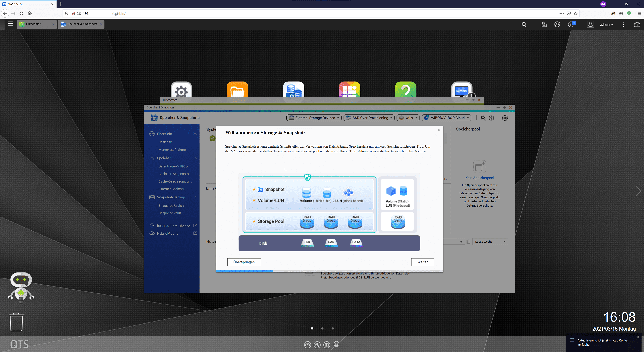The width and height of the screenshot is (644, 352).
Task: Open Externer Speicher sidebar item
Action: (172, 189)
